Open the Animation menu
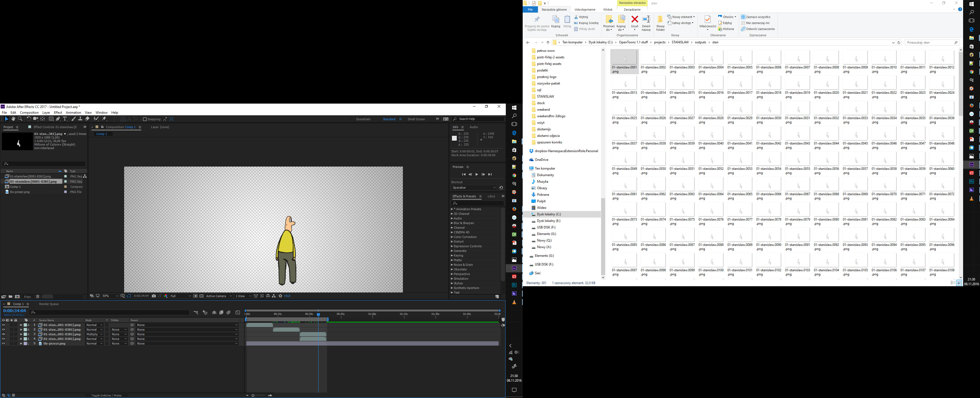The image size is (980, 398). (73, 113)
